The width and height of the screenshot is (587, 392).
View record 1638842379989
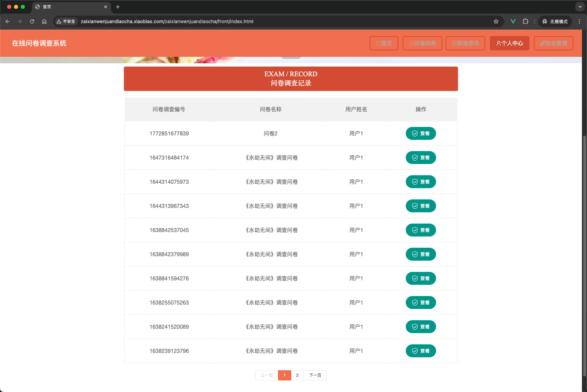pyautogui.click(x=421, y=254)
